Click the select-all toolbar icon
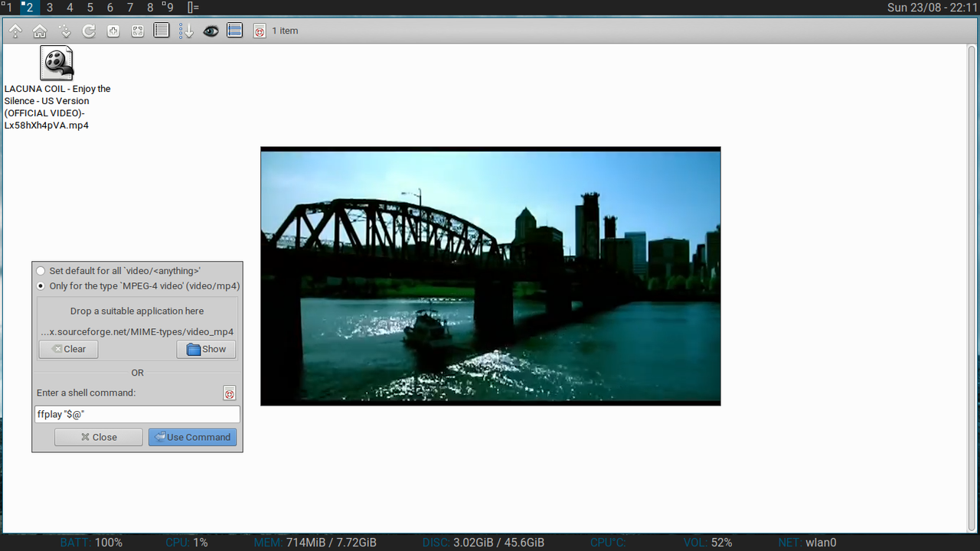980x551 pixels. pyautogui.click(x=235, y=31)
